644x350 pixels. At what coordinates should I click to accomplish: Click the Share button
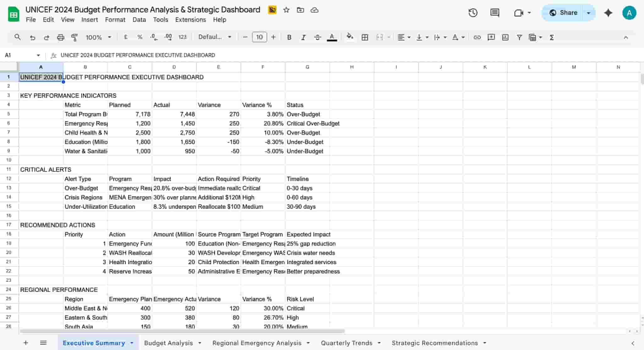(x=563, y=13)
